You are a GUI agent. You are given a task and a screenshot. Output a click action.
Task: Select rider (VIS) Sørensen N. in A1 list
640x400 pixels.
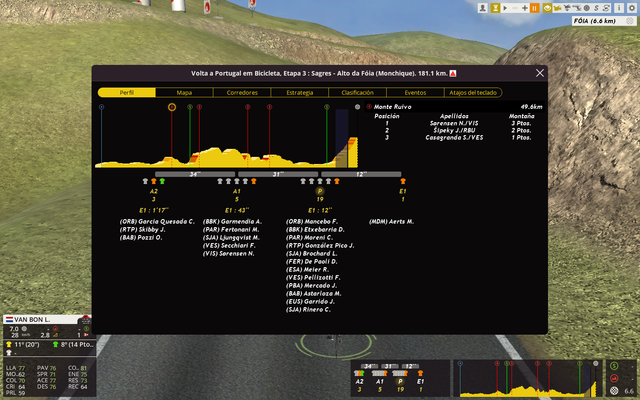tap(229, 253)
